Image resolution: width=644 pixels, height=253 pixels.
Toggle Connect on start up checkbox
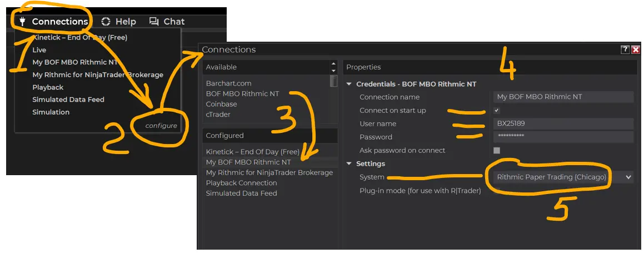pyautogui.click(x=497, y=111)
